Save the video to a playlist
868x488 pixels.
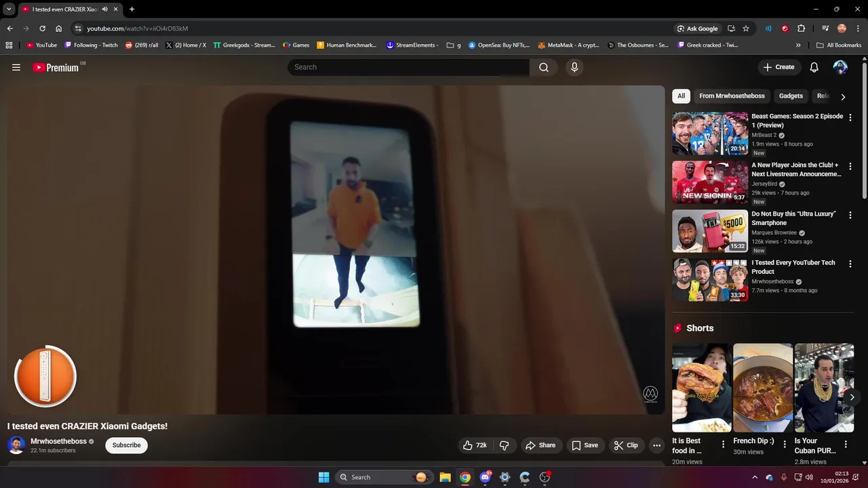(585, 445)
